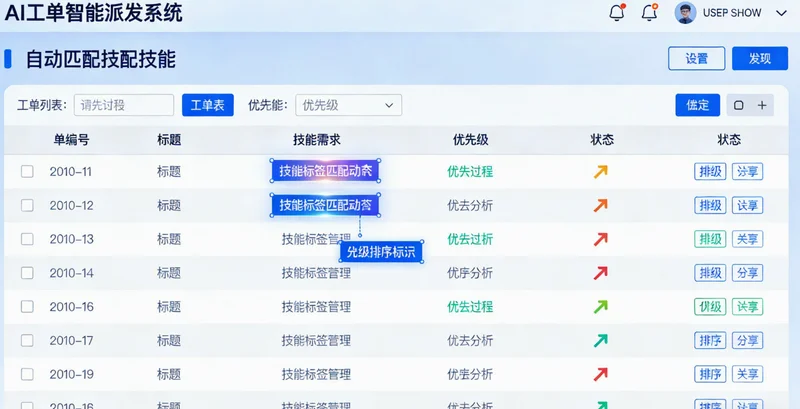Screen dimensions: 800x409
Task: Click the 优先级 column header
Action: click(470, 140)
